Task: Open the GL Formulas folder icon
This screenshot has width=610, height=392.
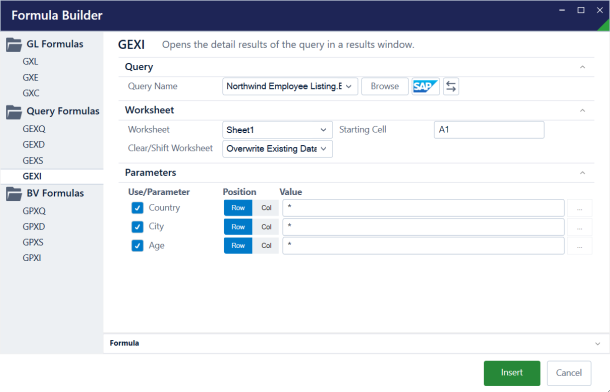Action: click(14, 45)
